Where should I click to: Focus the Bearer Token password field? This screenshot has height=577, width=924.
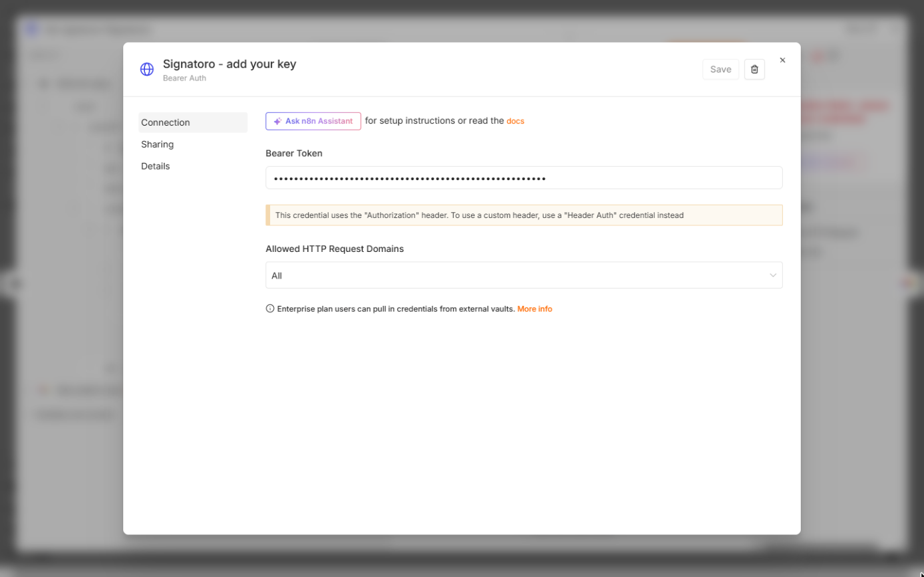pyautogui.click(x=524, y=178)
